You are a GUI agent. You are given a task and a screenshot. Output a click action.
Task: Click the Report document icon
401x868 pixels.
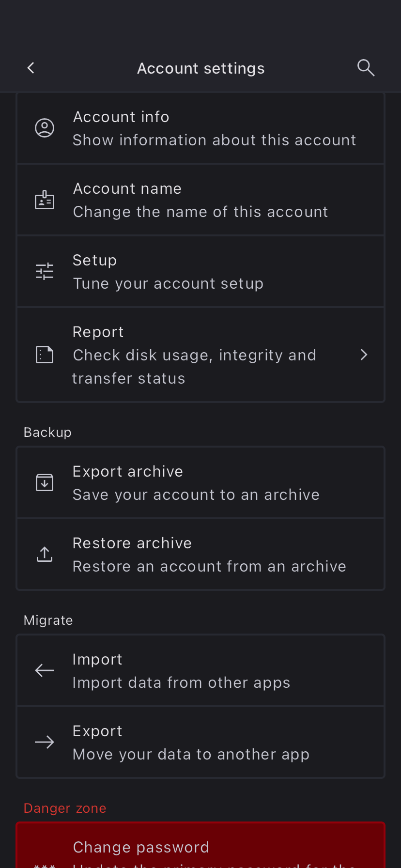[x=45, y=355]
